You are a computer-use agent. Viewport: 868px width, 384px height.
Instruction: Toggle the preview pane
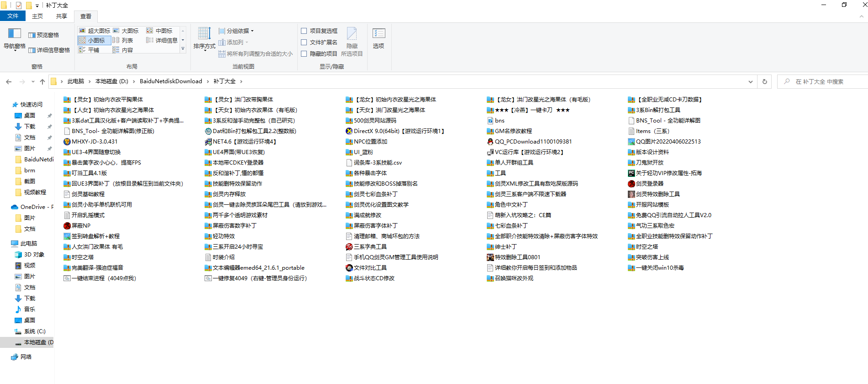[x=44, y=35]
